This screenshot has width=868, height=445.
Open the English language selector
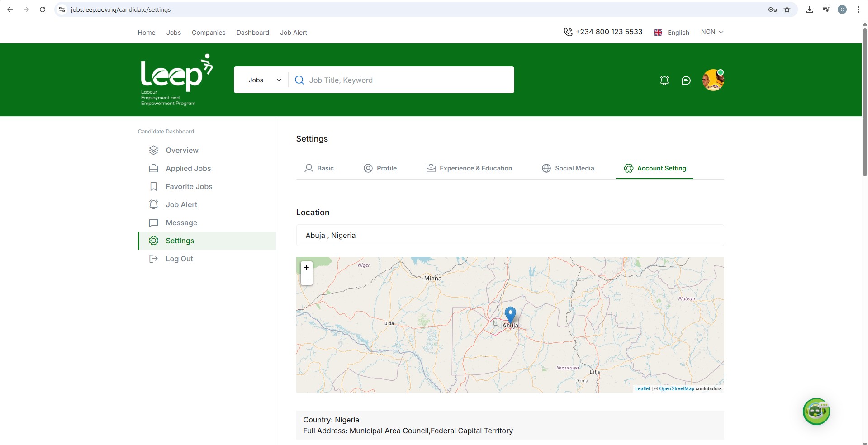(x=672, y=33)
